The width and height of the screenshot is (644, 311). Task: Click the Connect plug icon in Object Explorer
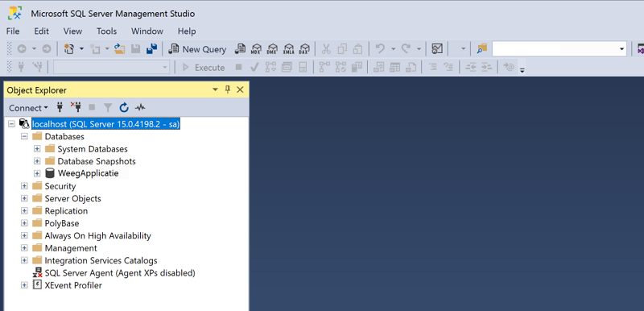60,108
